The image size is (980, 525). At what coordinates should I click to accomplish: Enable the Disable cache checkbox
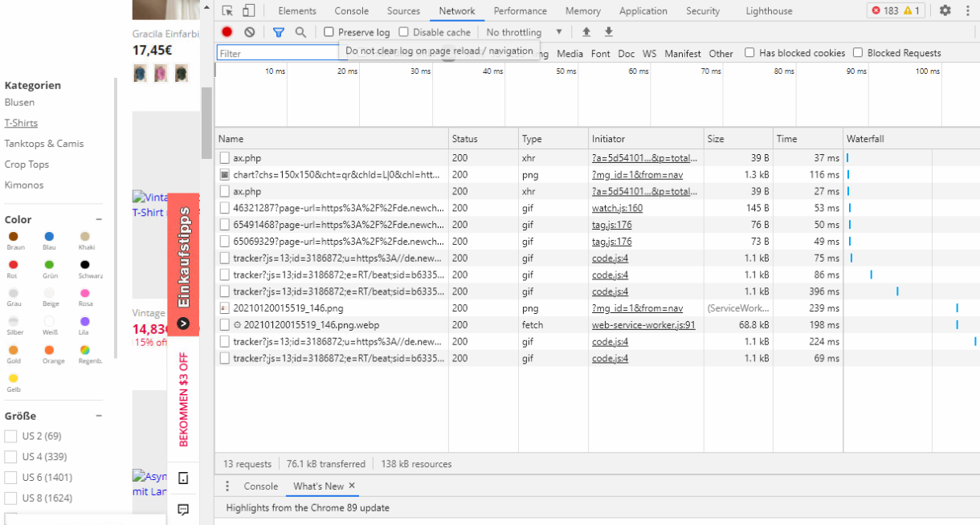(x=404, y=32)
